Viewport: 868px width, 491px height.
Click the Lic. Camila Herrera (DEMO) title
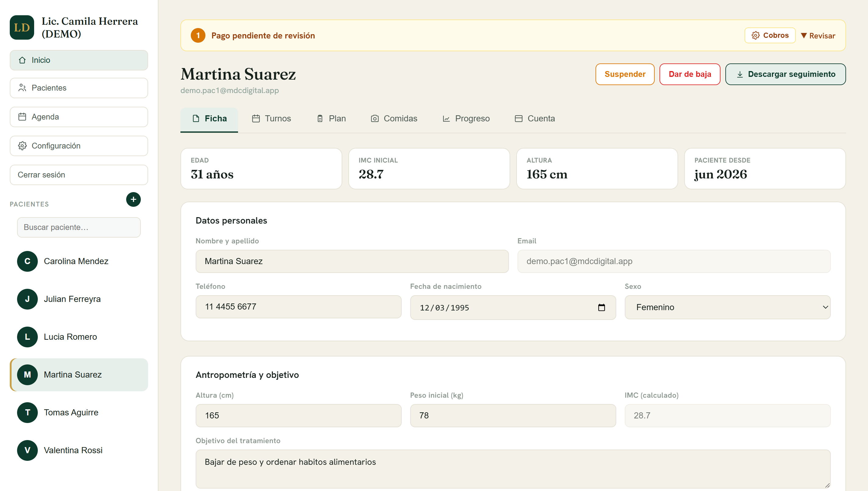90,27
